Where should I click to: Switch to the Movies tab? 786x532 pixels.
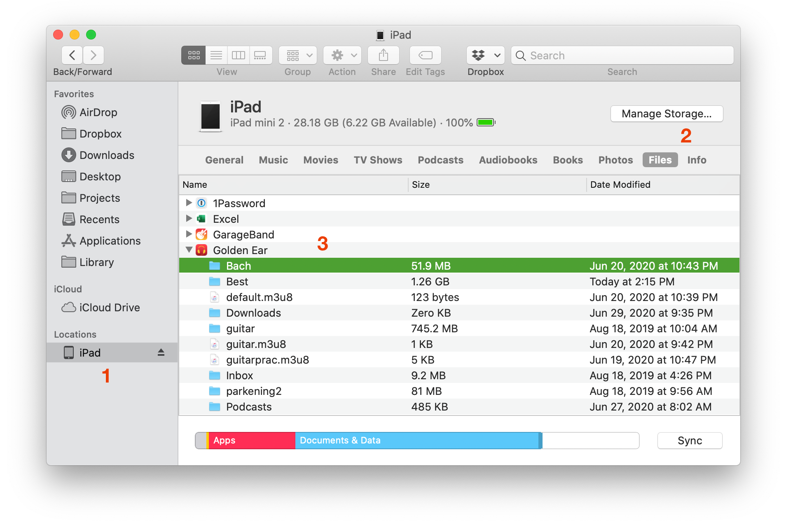tap(320, 160)
